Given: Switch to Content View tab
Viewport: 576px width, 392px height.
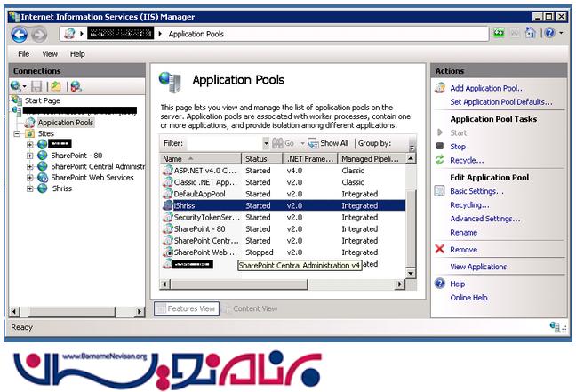Looking at the screenshot, I should (x=250, y=308).
